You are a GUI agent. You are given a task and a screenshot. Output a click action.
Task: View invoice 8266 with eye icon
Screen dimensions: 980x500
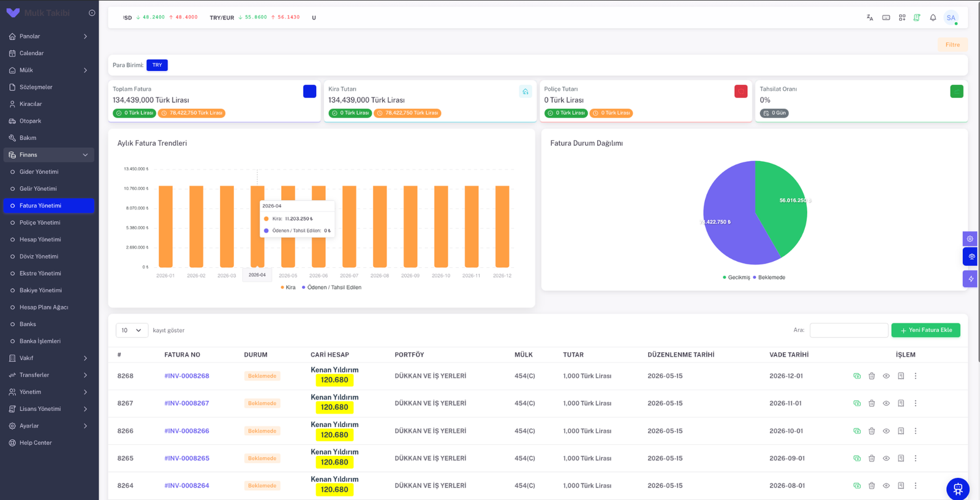(x=886, y=431)
